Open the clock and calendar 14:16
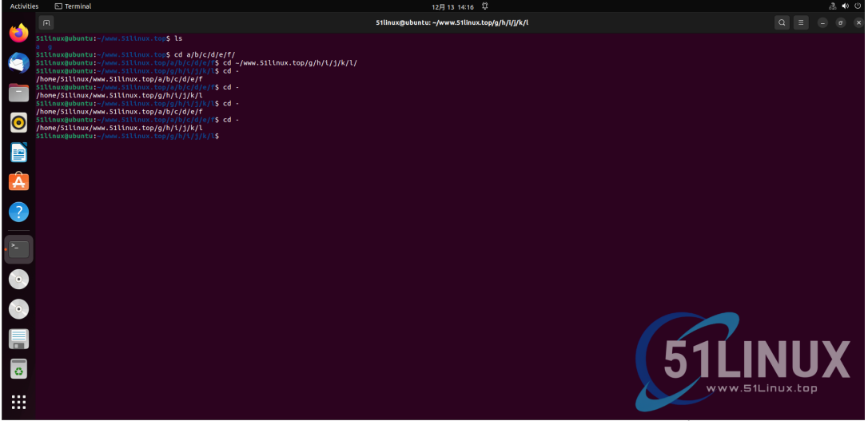This screenshot has width=868, height=421. click(x=453, y=6)
